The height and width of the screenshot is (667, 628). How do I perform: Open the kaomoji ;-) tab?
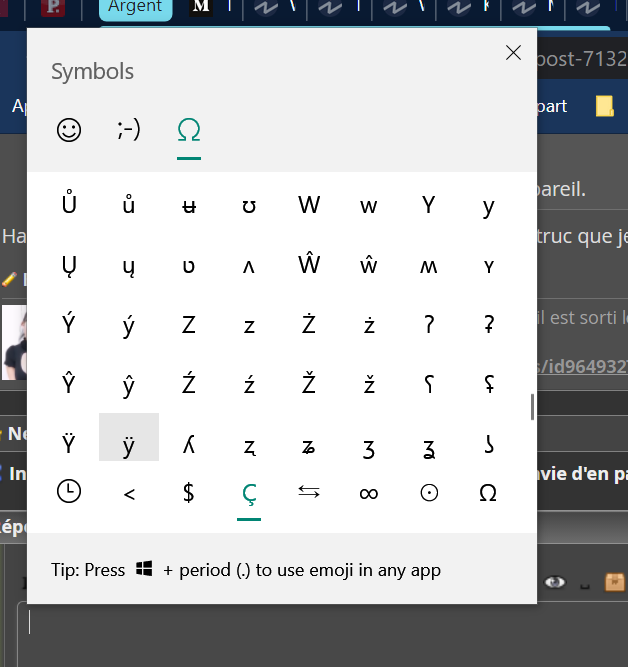[129, 131]
